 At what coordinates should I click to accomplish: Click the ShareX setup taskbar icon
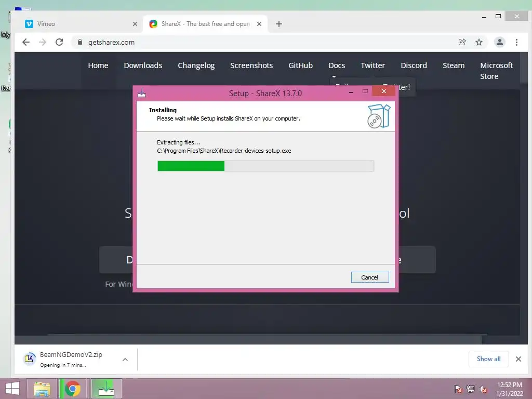(x=106, y=389)
